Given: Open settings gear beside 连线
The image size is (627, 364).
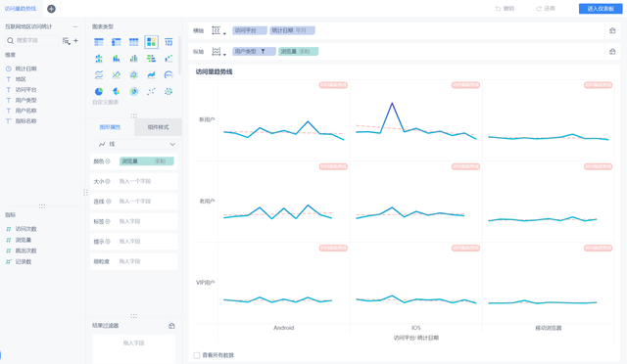Looking at the screenshot, I should click(109, 202).
